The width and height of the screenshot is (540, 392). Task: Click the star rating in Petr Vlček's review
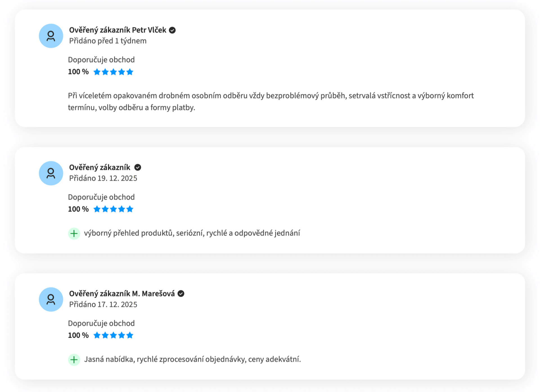[113, 72]
